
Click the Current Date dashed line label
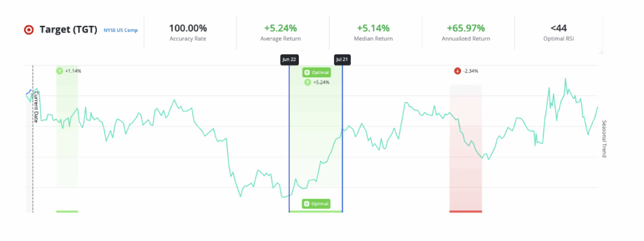[x=36, y=107]
